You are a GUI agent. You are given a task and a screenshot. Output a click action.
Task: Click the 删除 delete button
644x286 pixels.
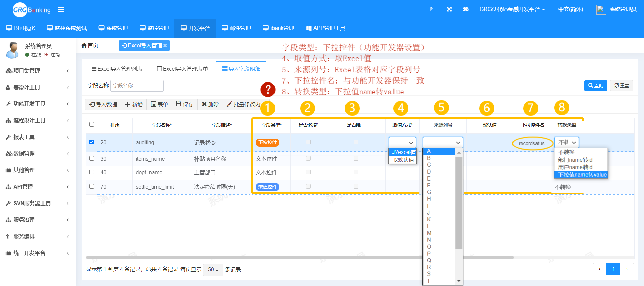click(x=210, y=104)
